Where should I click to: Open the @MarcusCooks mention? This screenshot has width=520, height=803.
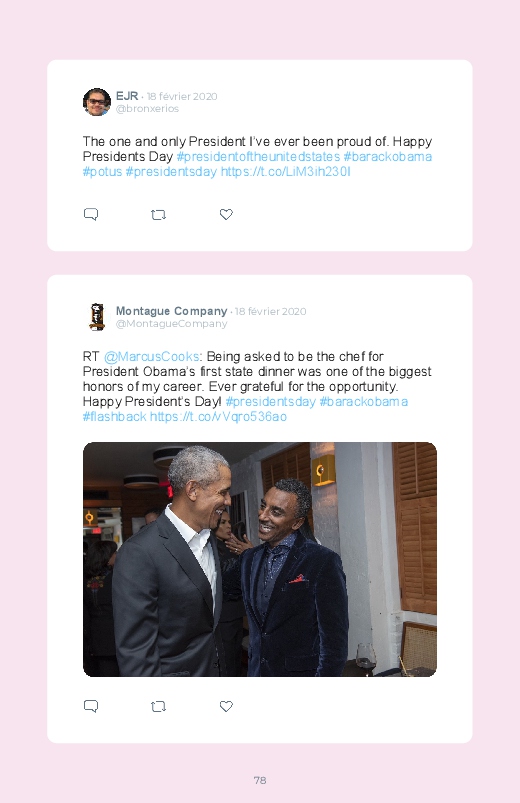152,356
